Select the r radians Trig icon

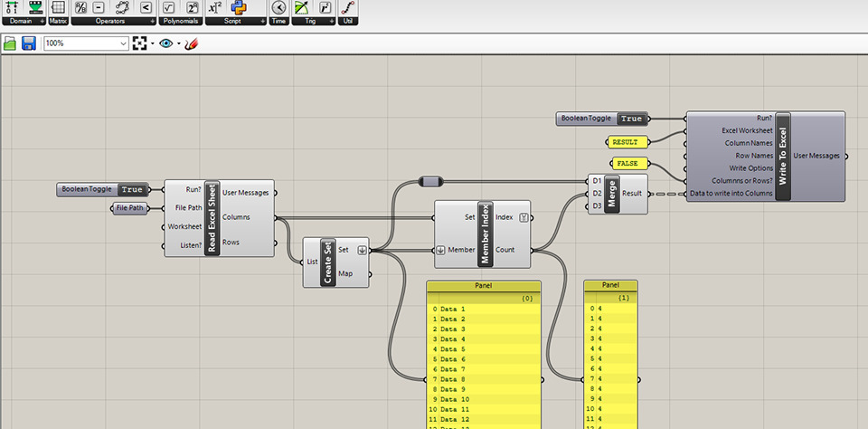point(325,7)
